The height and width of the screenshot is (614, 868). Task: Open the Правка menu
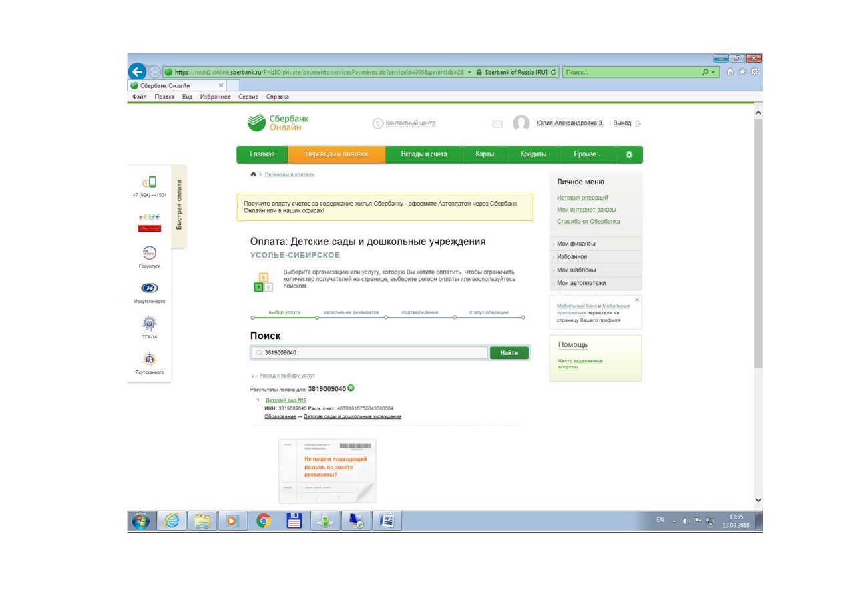(x=164, y=97)
